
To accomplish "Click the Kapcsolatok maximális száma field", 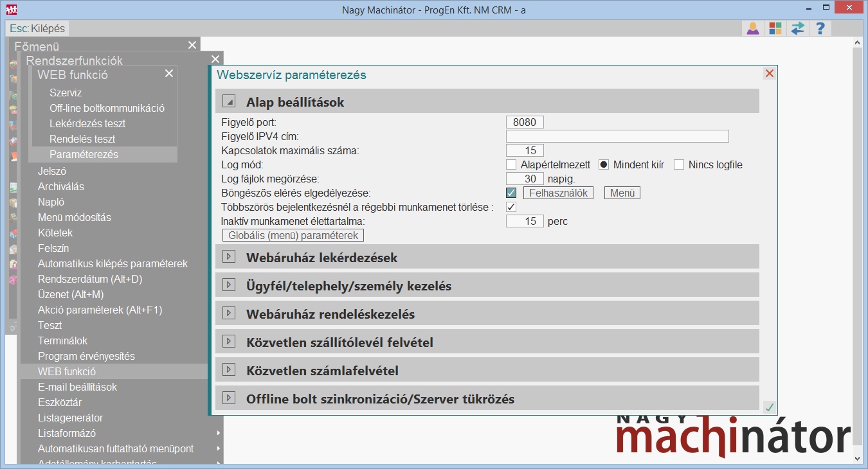I will point(525,150).
